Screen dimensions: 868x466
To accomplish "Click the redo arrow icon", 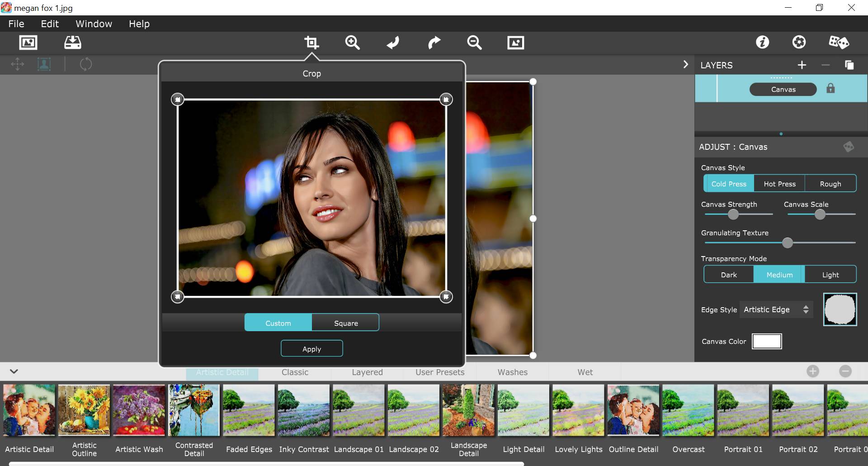I will (434, 43).
